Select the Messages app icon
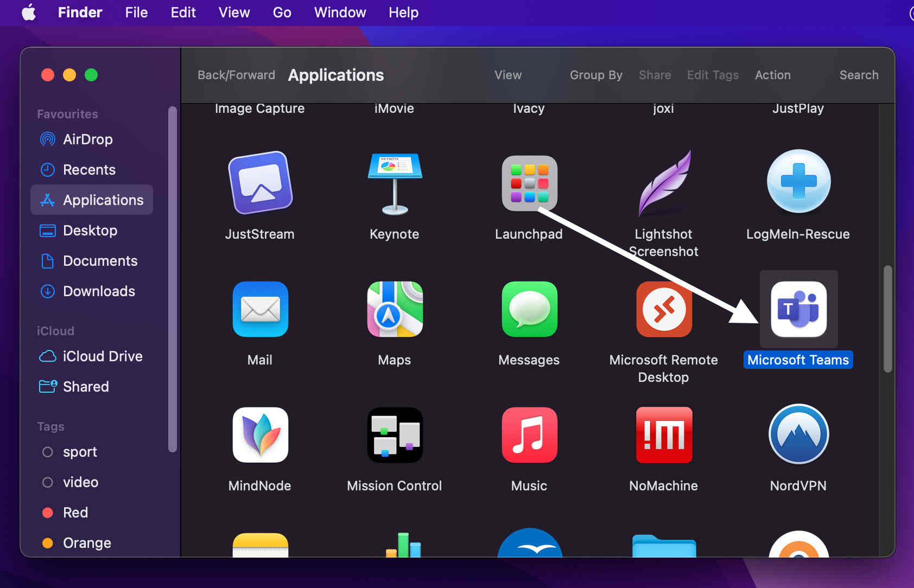 pos(529,309)
